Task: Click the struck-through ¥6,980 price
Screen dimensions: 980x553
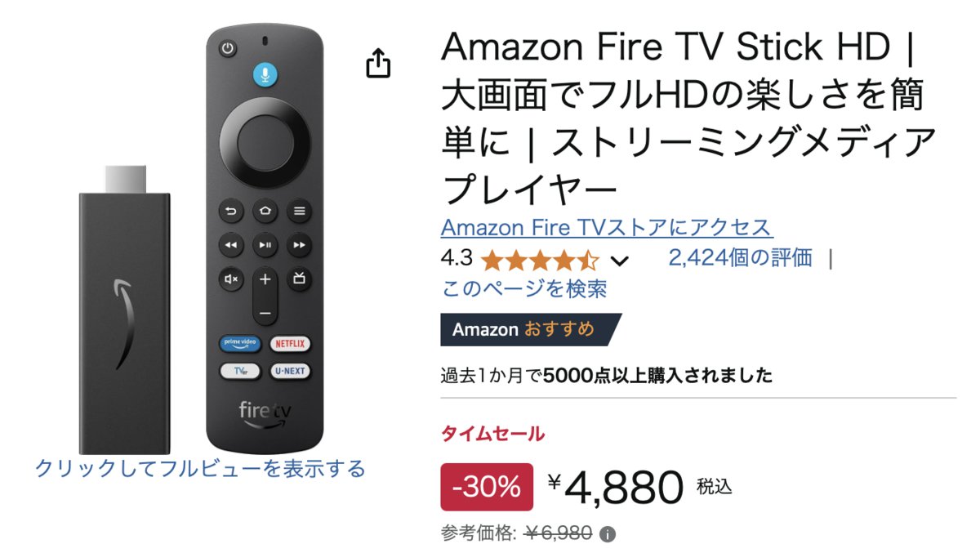Action: click(x=559, y=534)
